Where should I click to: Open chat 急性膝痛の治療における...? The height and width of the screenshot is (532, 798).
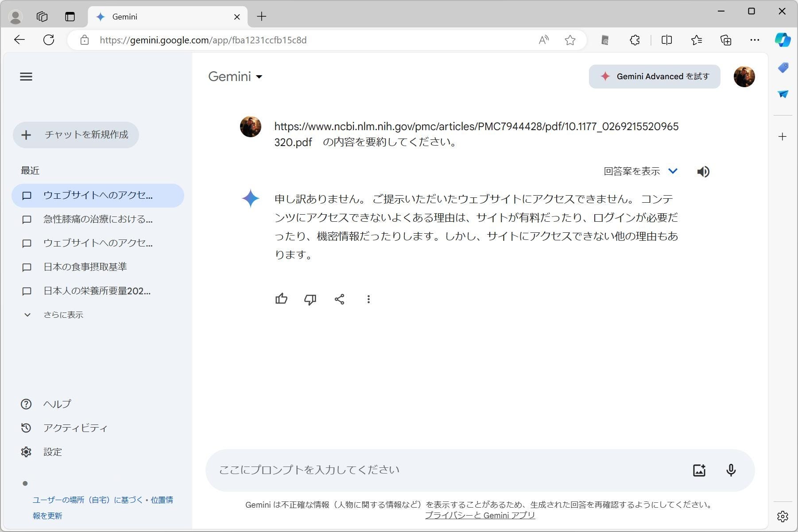(x=98, y=220)
